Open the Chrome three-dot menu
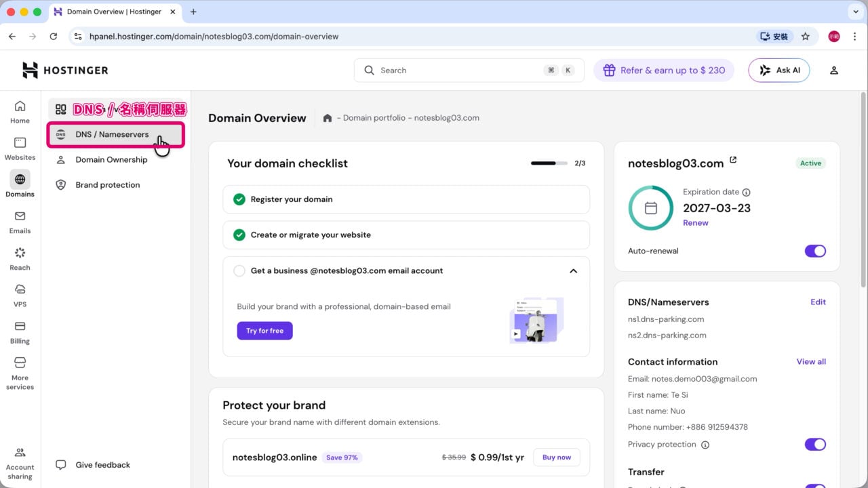Image resolution: width=868 pixels, height=488 pixels. (x=854, y=37)
